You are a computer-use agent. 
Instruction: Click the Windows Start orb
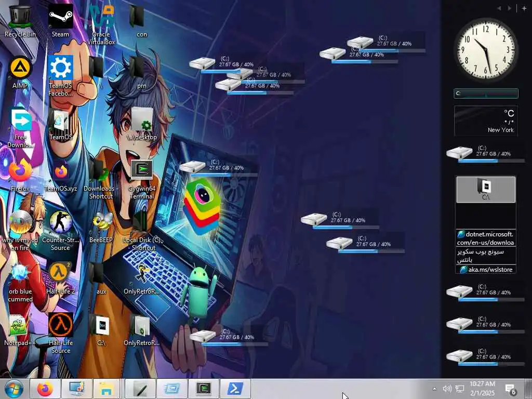pyautogui.click(x=14, y=389)
